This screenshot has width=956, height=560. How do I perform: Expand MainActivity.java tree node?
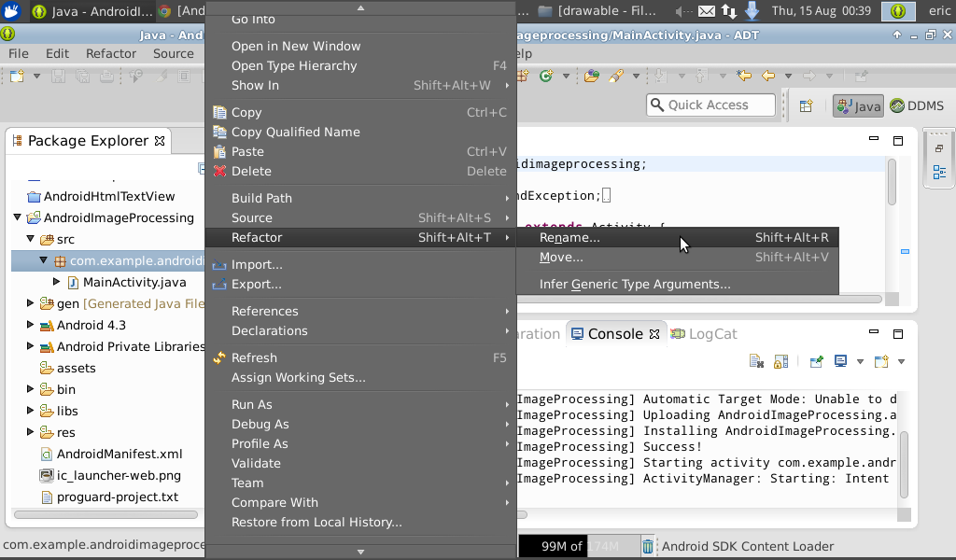pyautogui.click(x=57, y=282)
